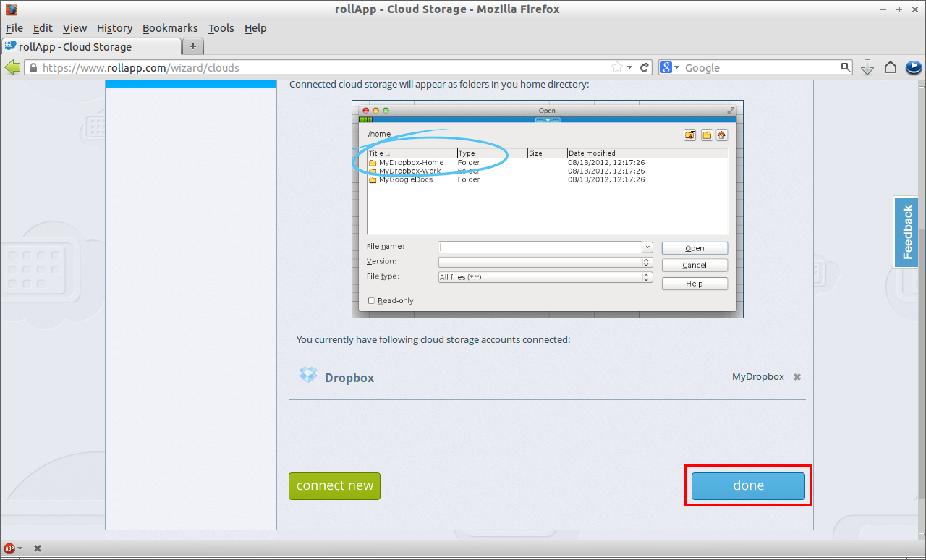
Task: Open the Downloads arrow button
Action: point(867,67)
